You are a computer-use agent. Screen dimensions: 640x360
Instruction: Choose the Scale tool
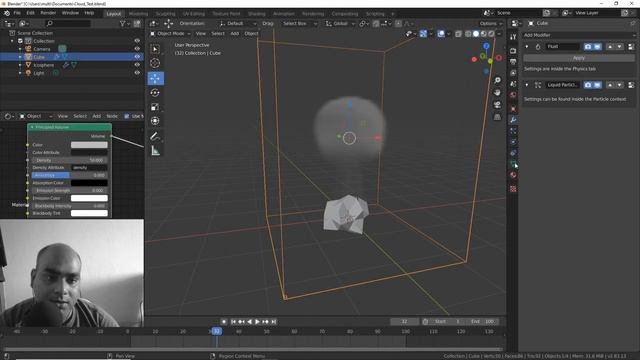click(x=155, y=107)
